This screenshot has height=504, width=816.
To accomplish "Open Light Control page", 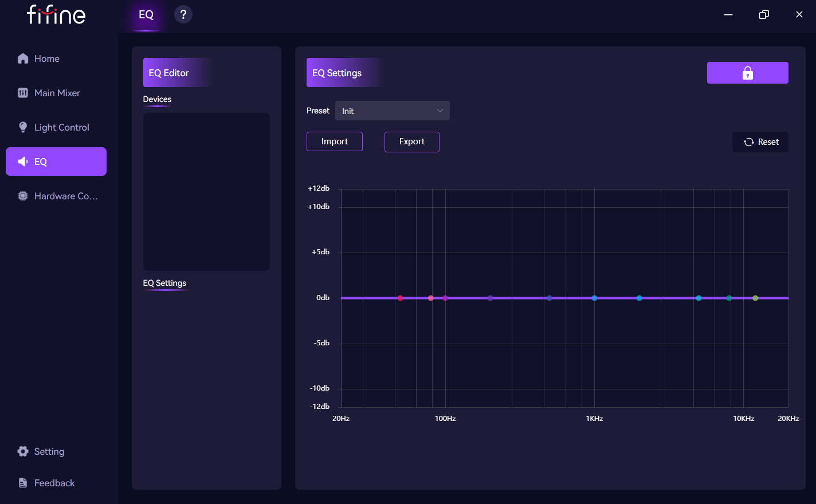I will (x=56, y=127).
